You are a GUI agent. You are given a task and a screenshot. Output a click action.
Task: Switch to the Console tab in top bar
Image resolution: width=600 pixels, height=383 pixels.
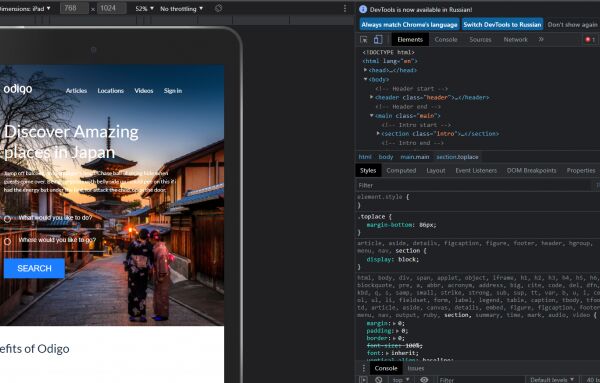[x=446, y=39]
